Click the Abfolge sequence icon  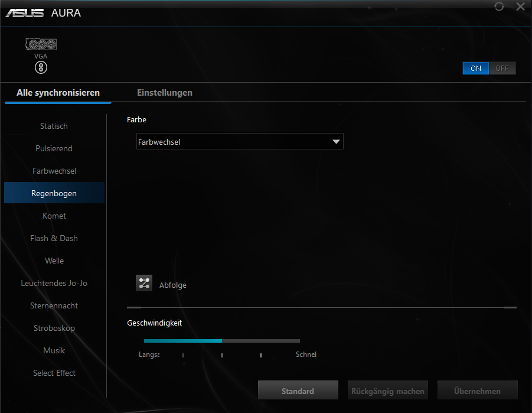point(144,283)
